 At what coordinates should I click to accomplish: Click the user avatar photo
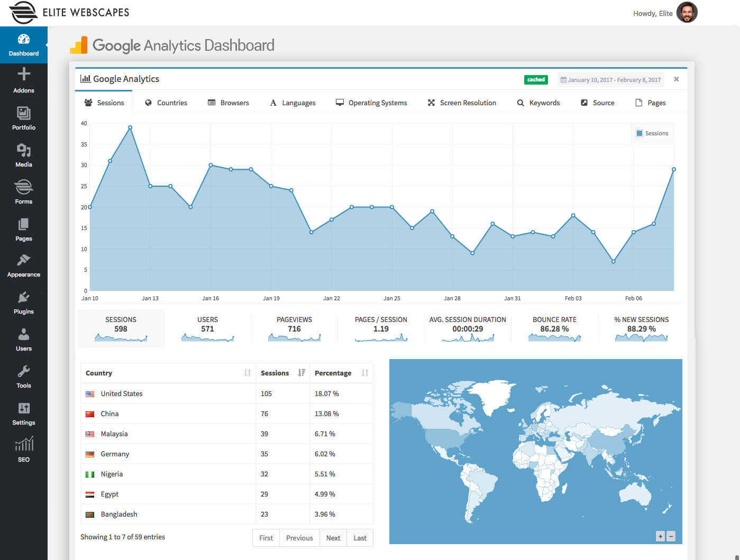point(687,13)
